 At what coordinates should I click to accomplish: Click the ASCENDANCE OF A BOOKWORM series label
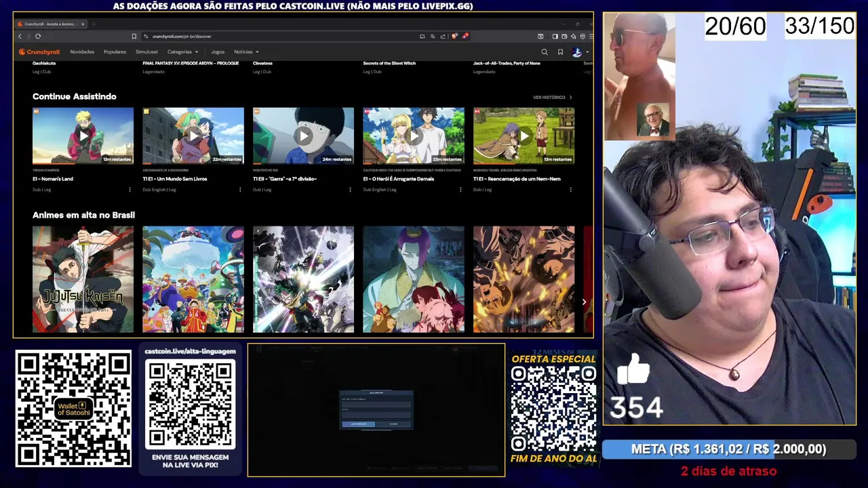pos(167,170)
